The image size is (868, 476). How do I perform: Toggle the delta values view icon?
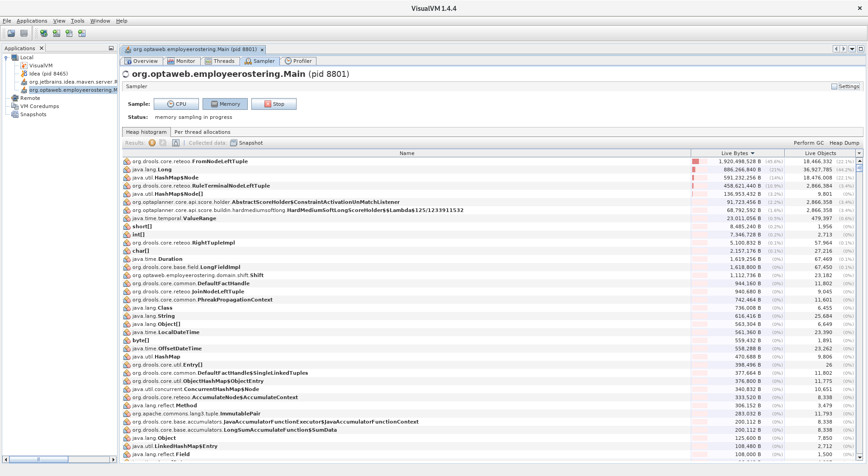(x=176, y=143)
